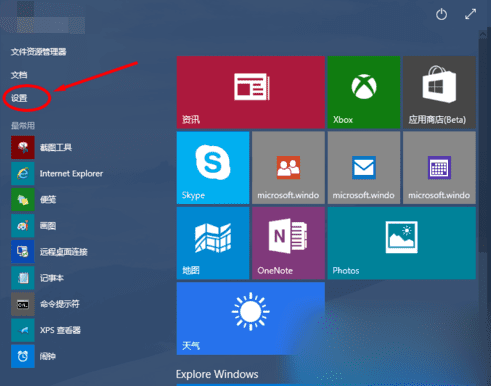
Task: Open the 资讯 news tile
Action: pyautogui.click(x=251, y=92)
